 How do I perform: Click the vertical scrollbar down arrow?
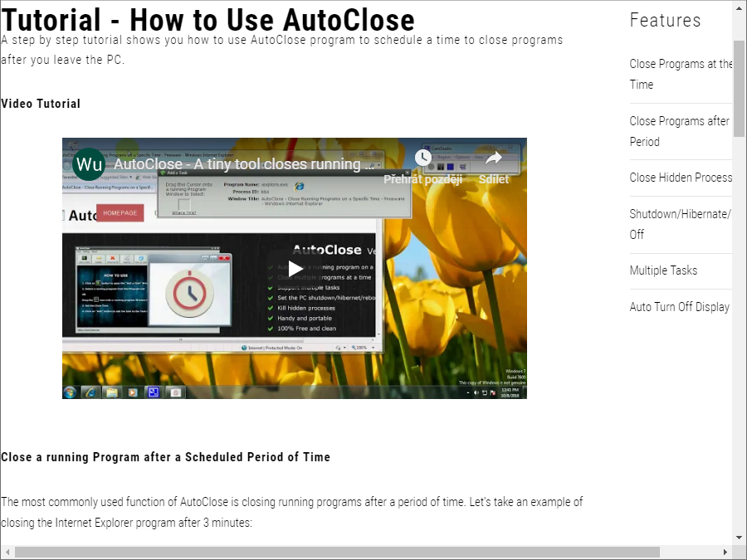point(739,538)
